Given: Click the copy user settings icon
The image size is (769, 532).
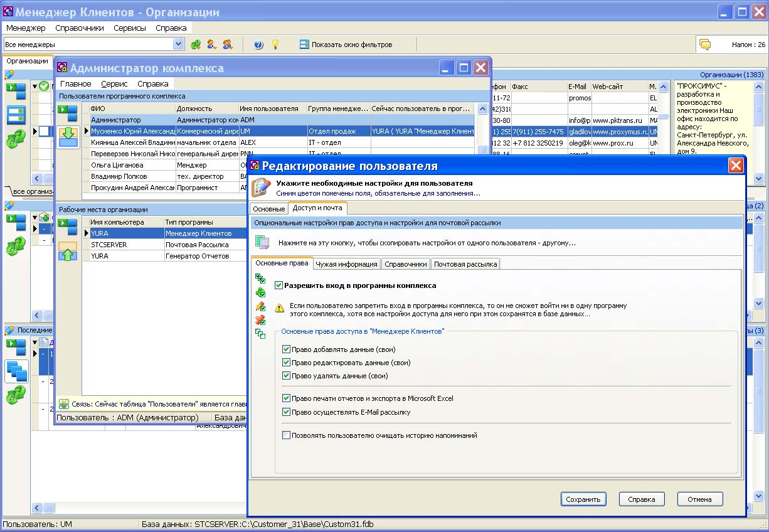Looking at the screenshot, I should coord(262,243).
